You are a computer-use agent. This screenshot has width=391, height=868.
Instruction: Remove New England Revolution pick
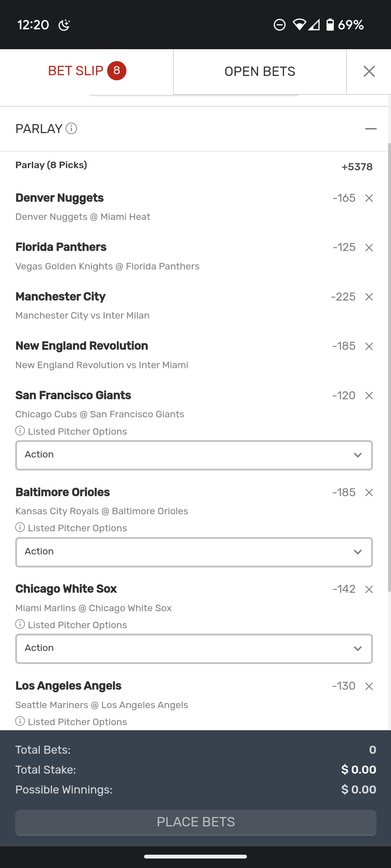[x=369, y=346]
